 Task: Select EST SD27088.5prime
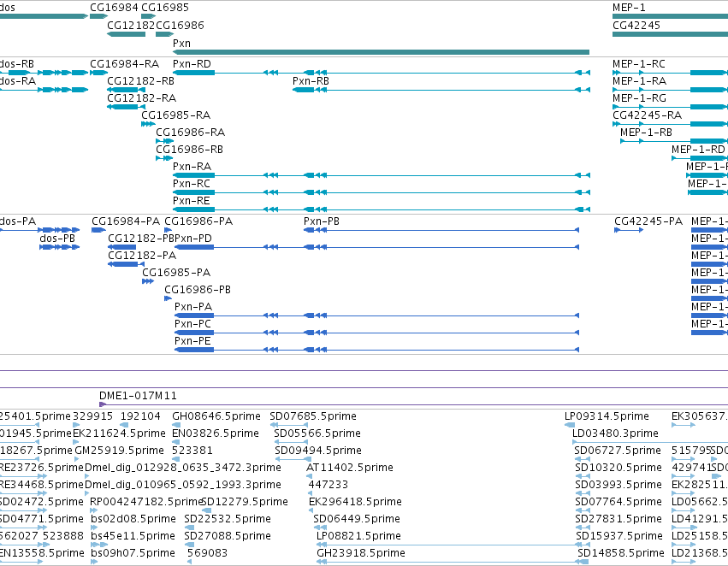(188, 545)
